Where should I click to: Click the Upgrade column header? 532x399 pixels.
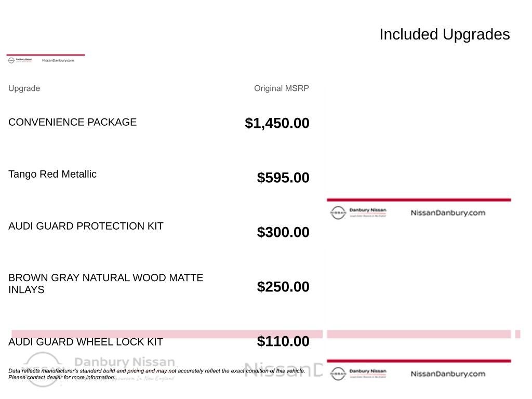(x=24, y=88)
